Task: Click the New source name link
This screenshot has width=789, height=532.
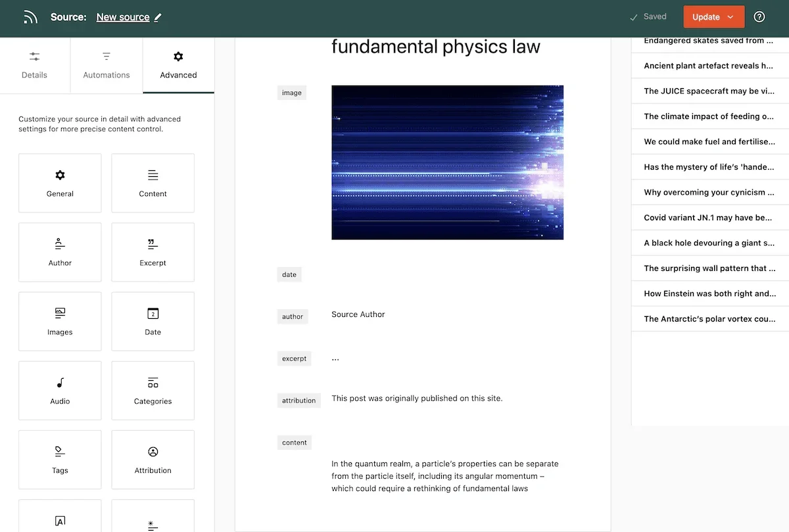Action: pos(123,17)
